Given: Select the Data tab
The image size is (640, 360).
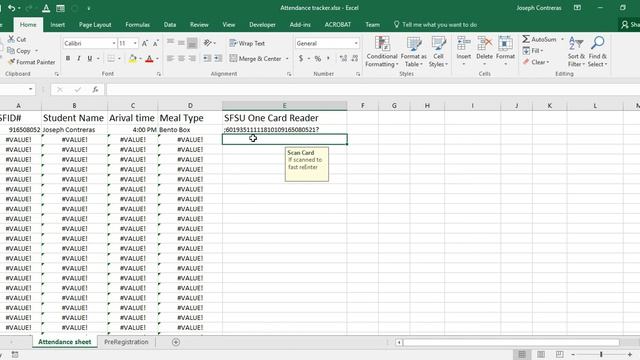Looking at the screenshot, I should 170,24.
